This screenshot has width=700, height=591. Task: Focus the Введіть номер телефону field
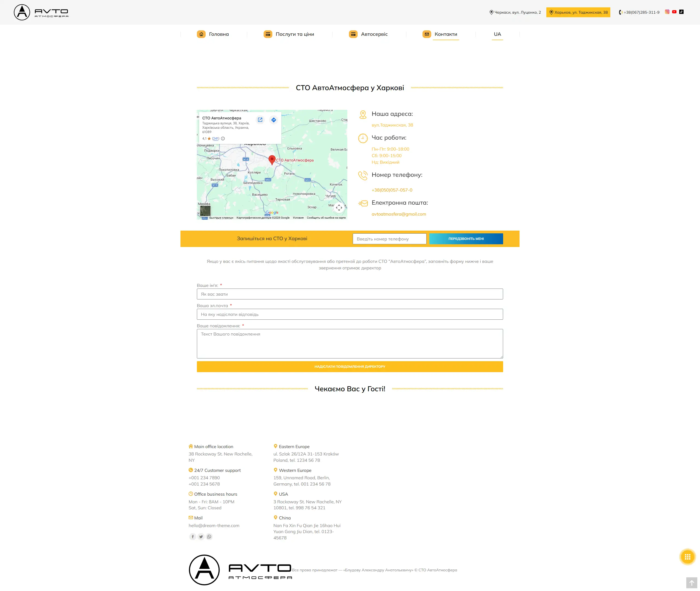tap(390, 239)
